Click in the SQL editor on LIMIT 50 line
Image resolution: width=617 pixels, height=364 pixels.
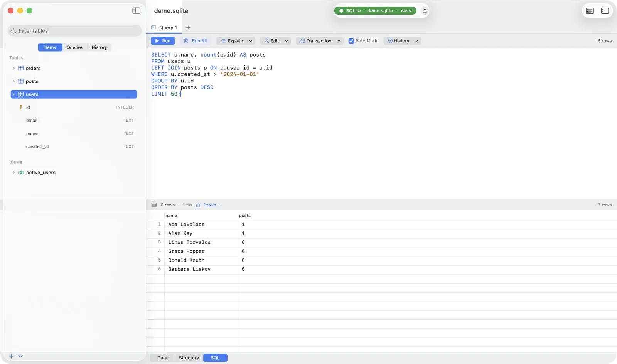(166, 94)
